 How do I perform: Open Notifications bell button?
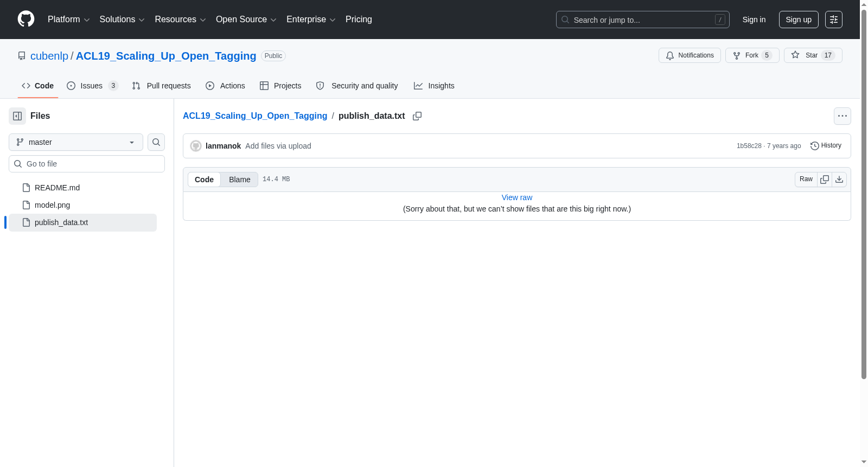pos(690,55)
